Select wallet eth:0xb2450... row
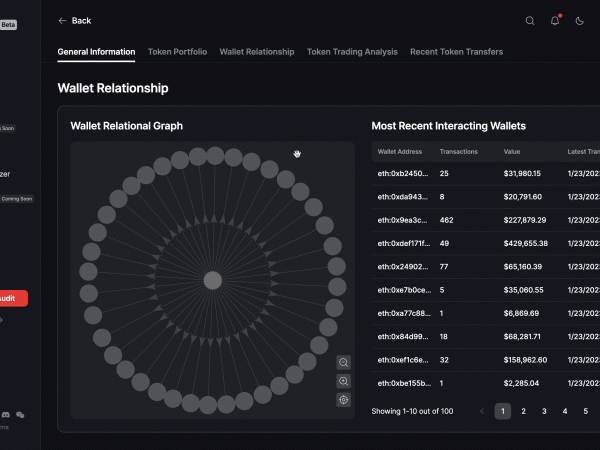600x450 pixels. [x=486, y=173]
